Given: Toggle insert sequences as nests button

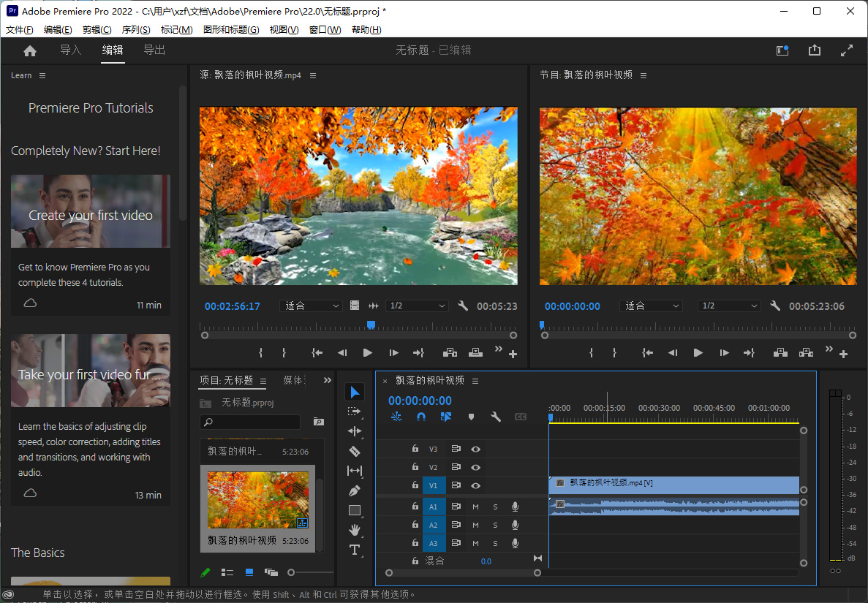Looking at the screenshot, I should click(396, 417).
